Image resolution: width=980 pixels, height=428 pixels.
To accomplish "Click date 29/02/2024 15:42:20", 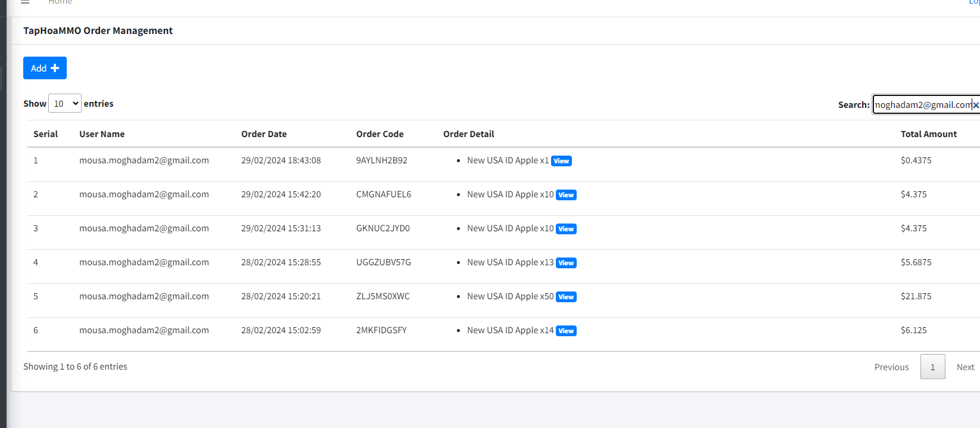I will [x=281, y=194].
